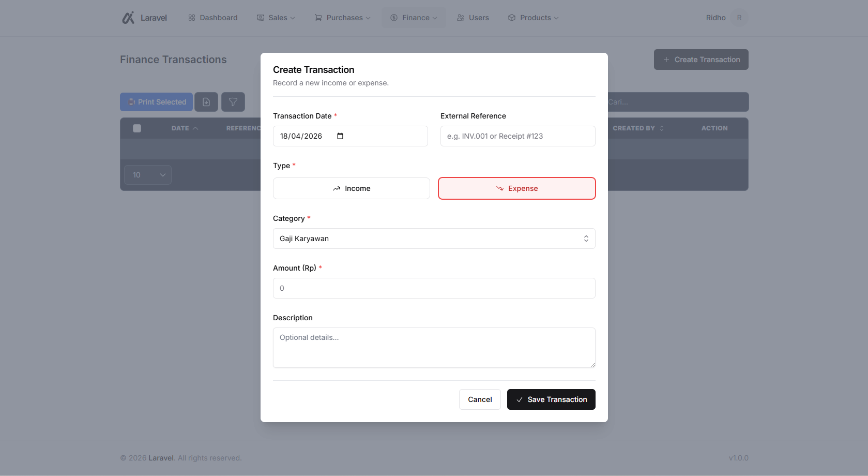Open the Purchases menu

click(342, 18)
